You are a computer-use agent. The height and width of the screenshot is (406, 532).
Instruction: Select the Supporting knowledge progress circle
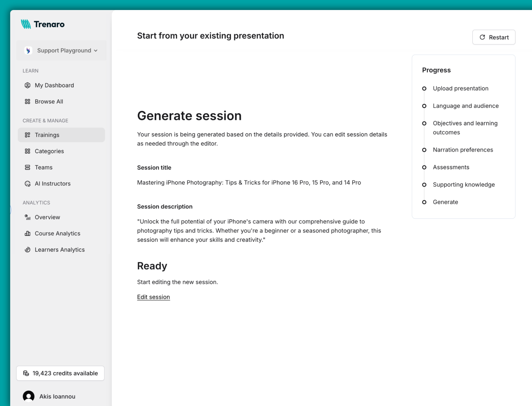[424, 185]
